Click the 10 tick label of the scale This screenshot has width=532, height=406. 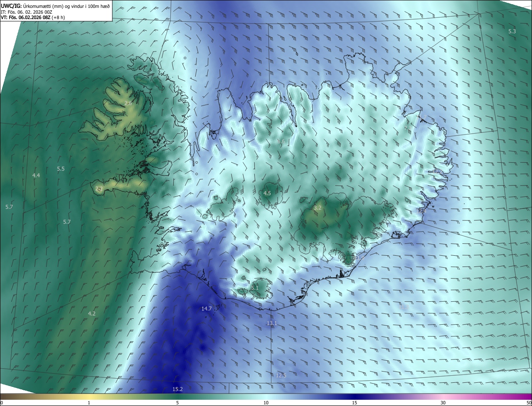click(266, 403)
